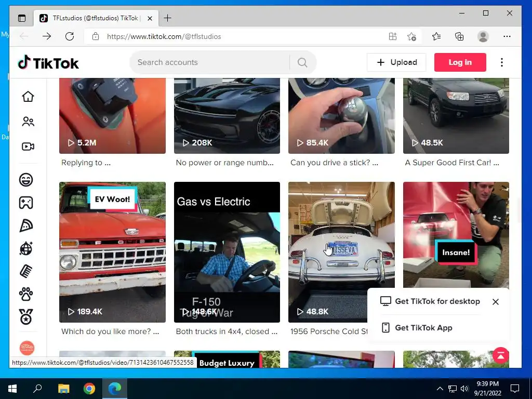The width and height of the screenshot is (532, 399).
Task: View site information lock icon
Action: coord(96,36)
